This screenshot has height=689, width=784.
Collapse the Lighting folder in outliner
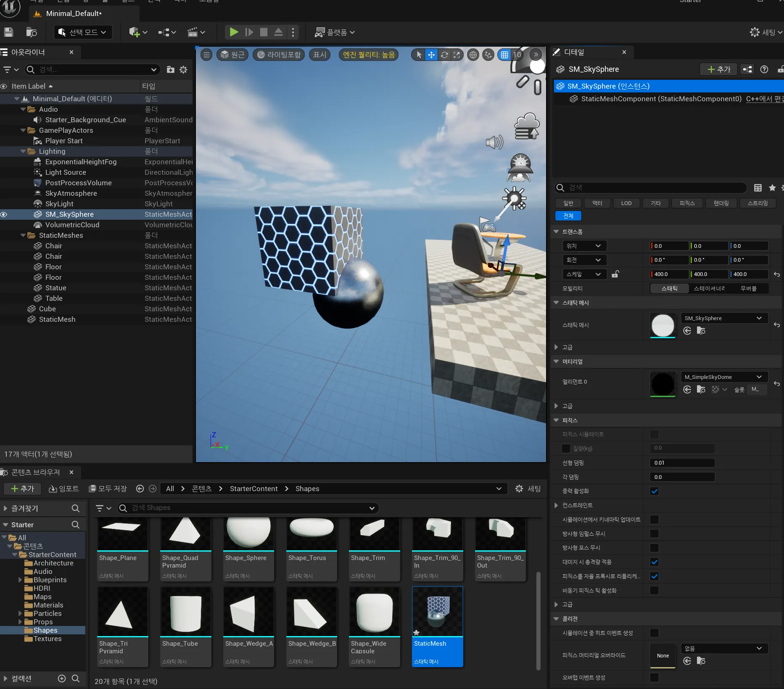coord(23,151)
